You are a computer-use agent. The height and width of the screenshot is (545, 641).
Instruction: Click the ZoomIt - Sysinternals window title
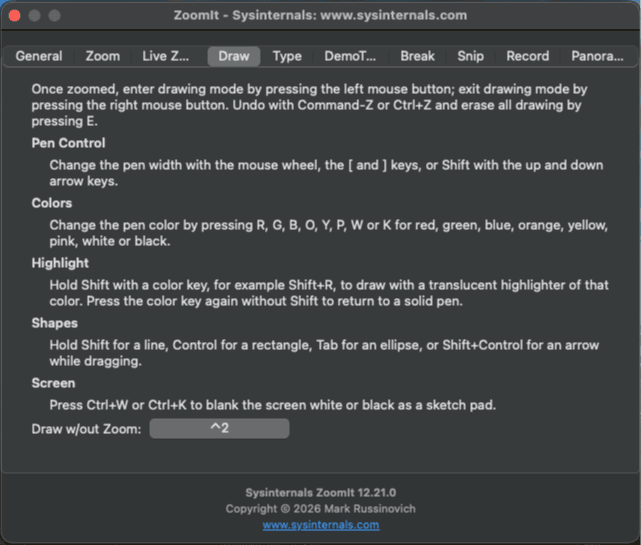[x=320, y=15]
